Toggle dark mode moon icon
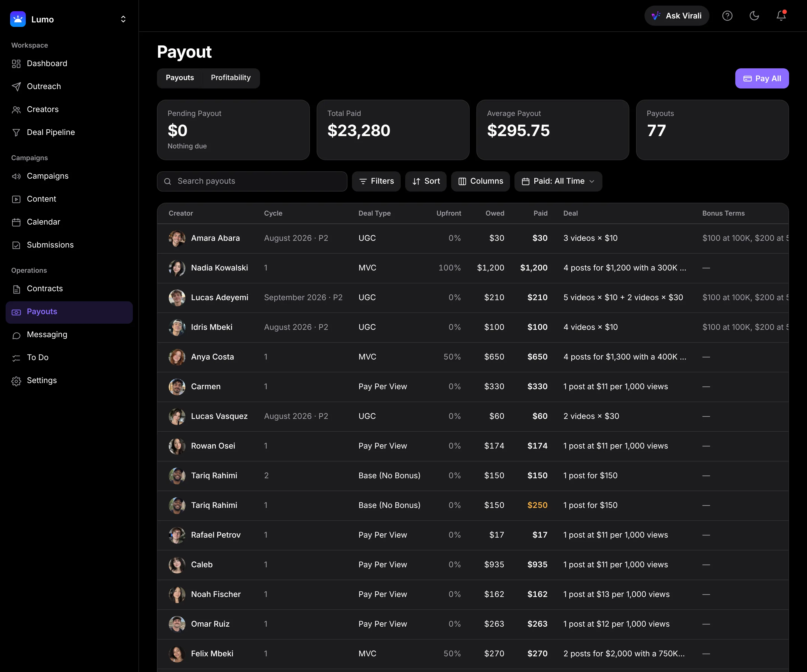 pyautogui.click(x=754, y=16)
